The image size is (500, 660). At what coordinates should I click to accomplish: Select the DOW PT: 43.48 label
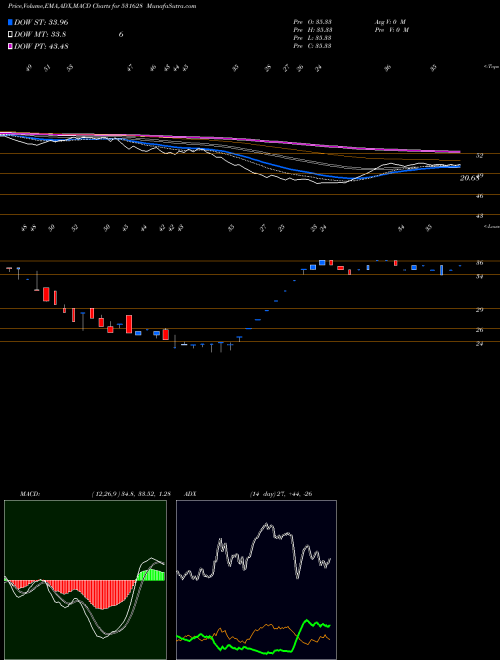(41, 47)
